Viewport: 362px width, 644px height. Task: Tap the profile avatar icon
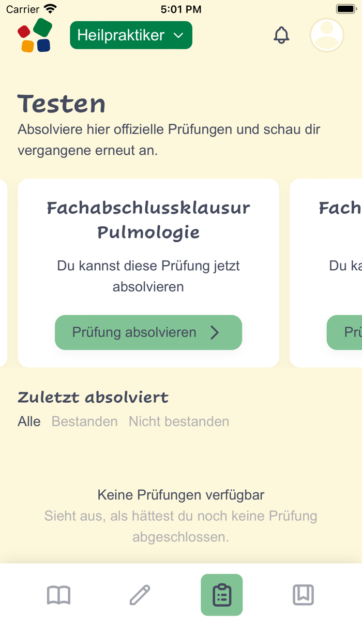pos(326,35)
